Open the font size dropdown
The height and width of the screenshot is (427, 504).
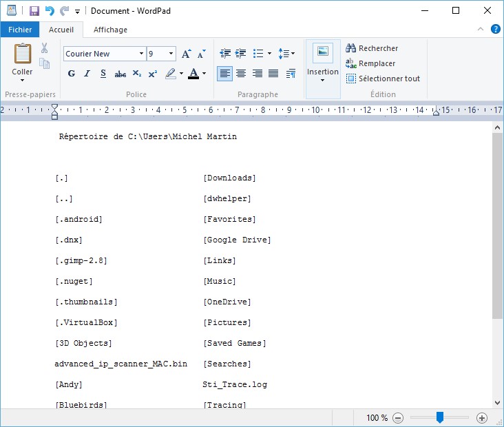(171, 54)
